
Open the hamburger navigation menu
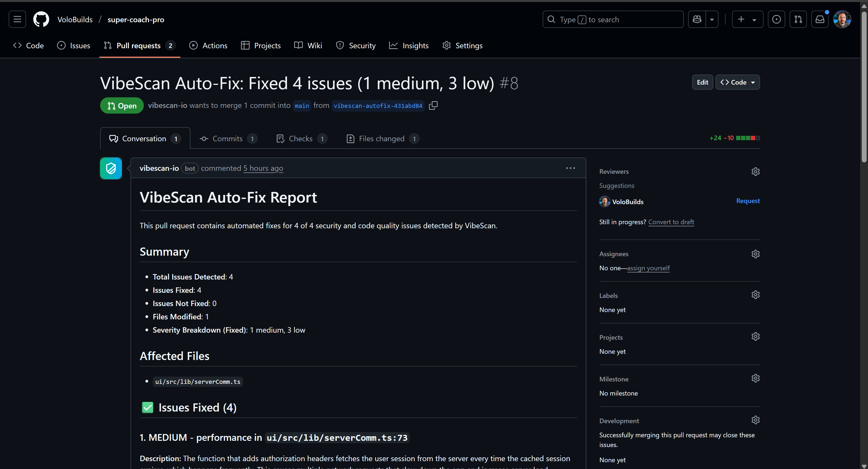point(17,19)
